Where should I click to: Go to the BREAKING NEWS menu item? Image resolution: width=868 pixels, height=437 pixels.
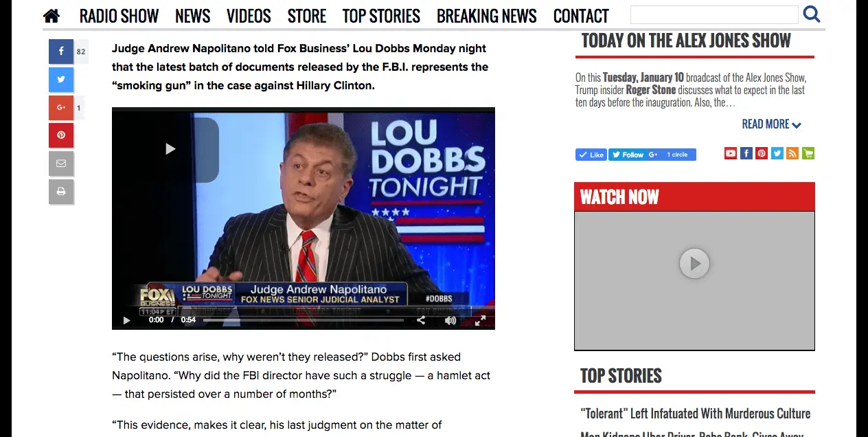487,16
